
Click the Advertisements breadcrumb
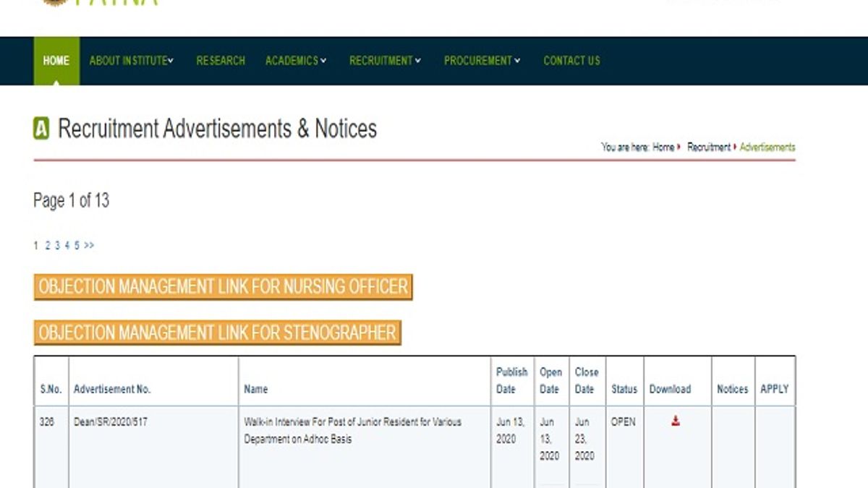coord(767,147)
